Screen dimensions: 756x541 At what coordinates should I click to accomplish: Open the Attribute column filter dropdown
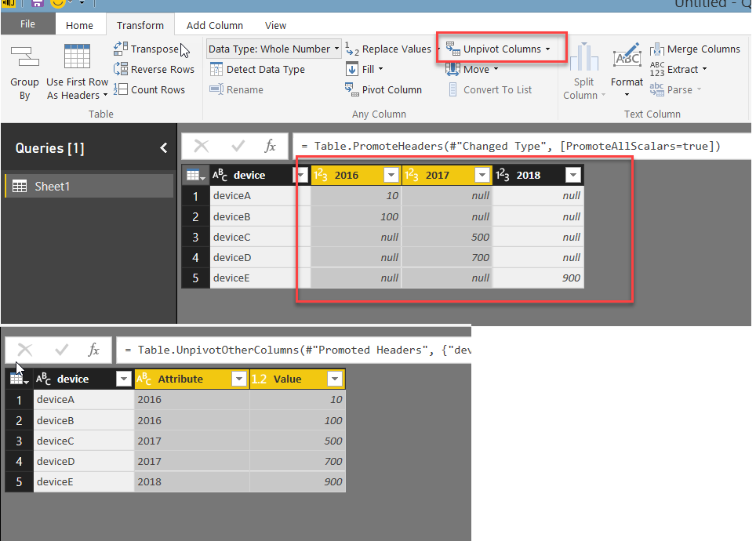[239, 379]
